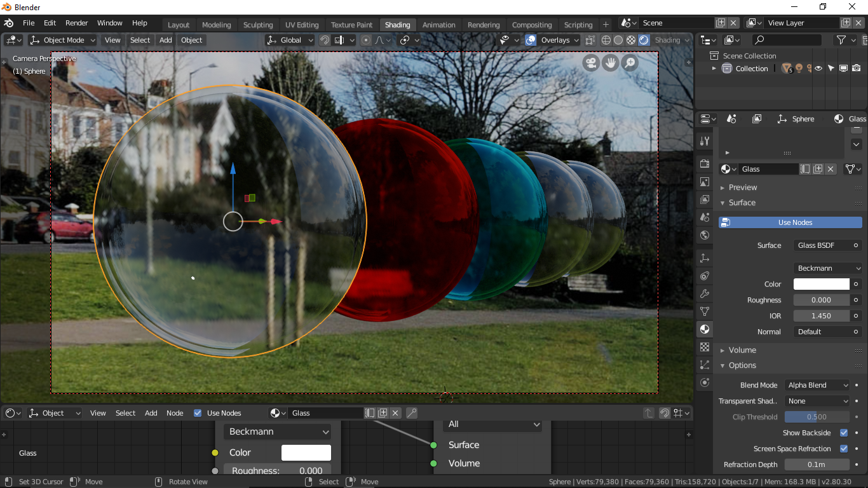Switch to rendered viewport shading
The image size is (868, 488).
coord(644,40)
